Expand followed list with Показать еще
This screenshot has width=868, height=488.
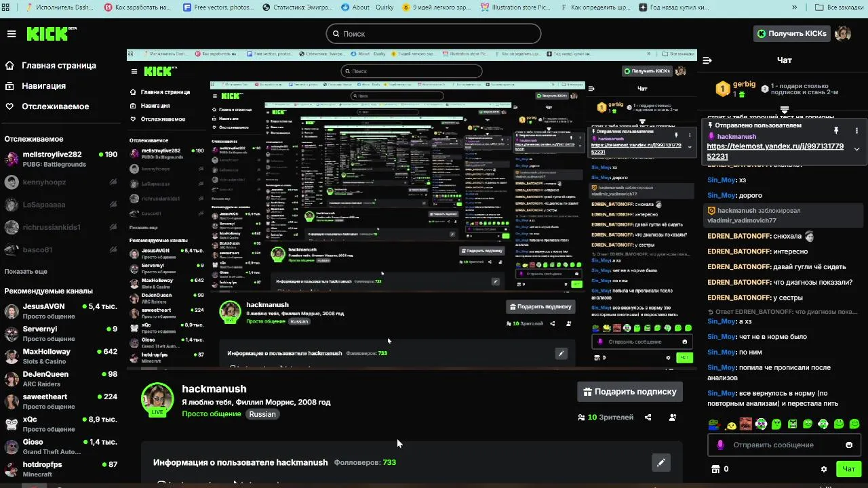pos(26,271)
